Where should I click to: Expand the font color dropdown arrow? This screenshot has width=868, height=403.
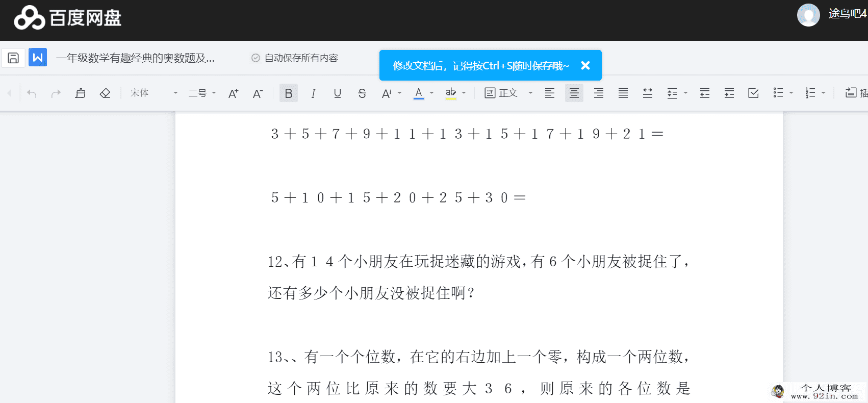click(432, 93)
